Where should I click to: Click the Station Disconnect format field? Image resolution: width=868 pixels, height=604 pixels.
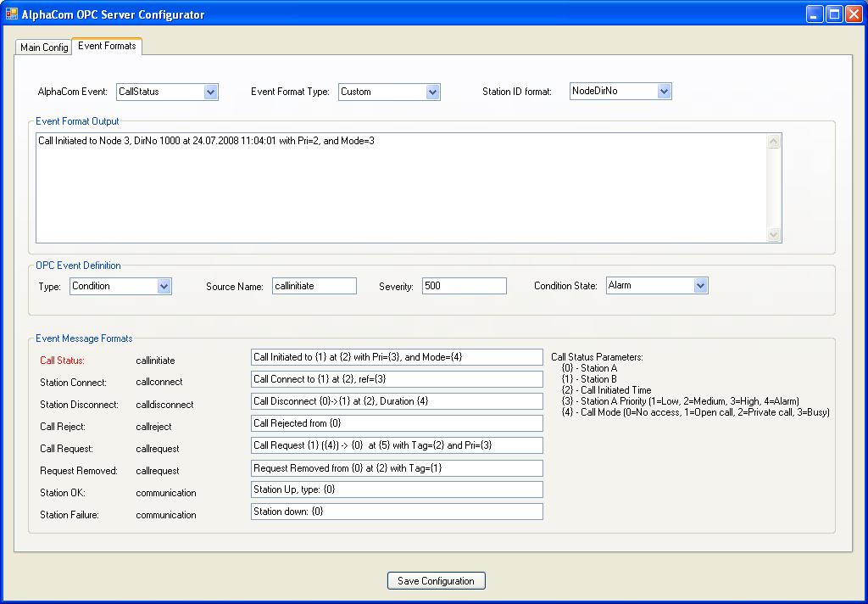point(397,401)
